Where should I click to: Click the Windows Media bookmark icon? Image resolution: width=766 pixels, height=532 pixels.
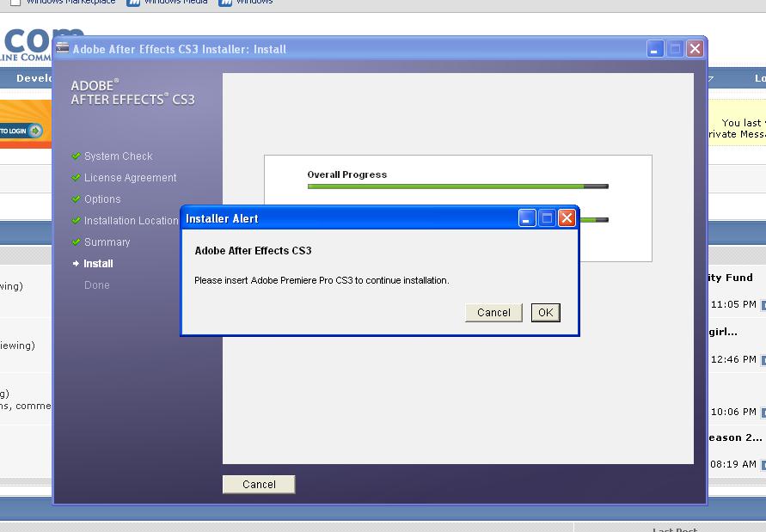133,3
